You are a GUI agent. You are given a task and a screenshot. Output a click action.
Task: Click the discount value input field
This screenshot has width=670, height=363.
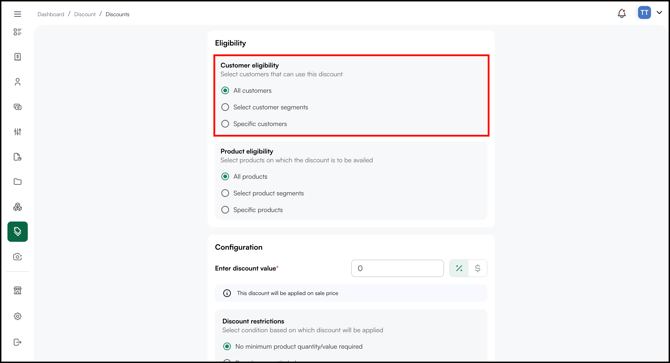tap(397, 268)
